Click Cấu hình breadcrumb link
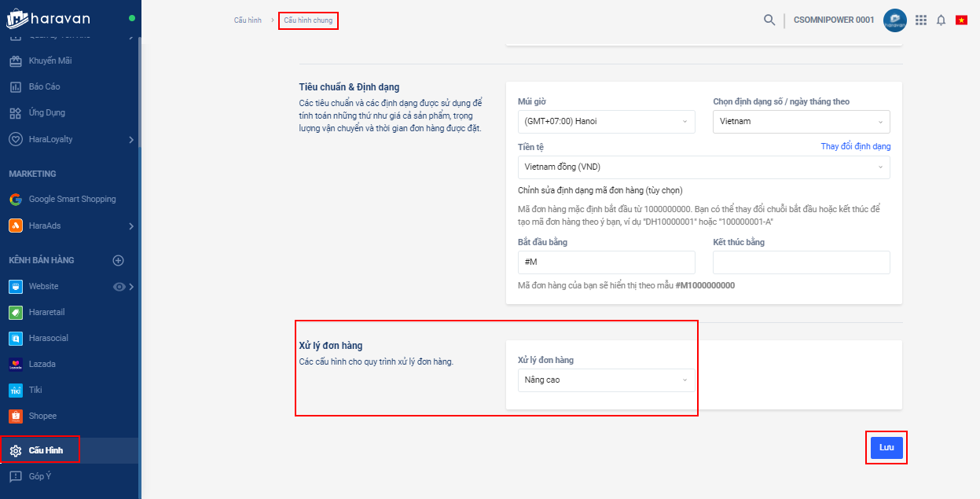980x499 pixels. pyautogui.click(x=248, y=20)
